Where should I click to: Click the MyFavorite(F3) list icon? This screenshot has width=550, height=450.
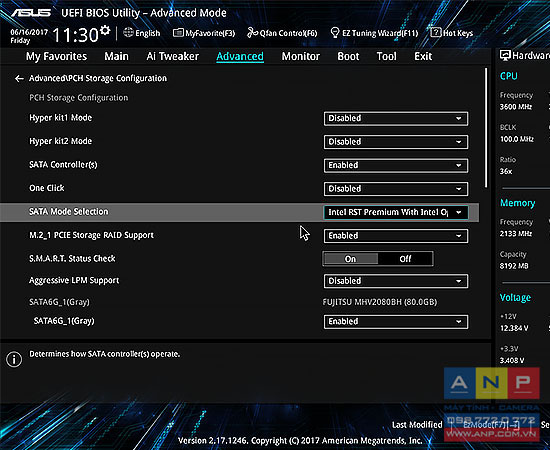[178, 33]
